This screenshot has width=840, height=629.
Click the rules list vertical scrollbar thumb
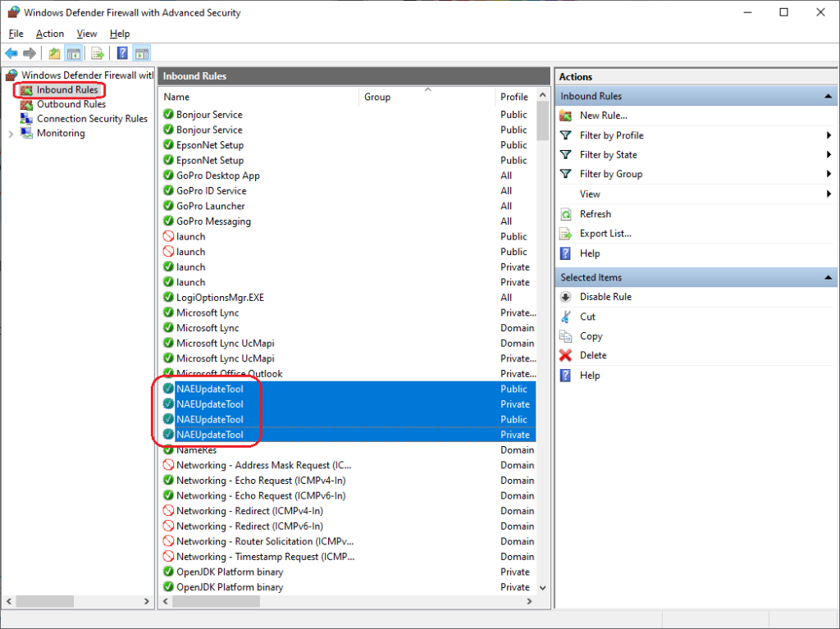coord(543,121)
